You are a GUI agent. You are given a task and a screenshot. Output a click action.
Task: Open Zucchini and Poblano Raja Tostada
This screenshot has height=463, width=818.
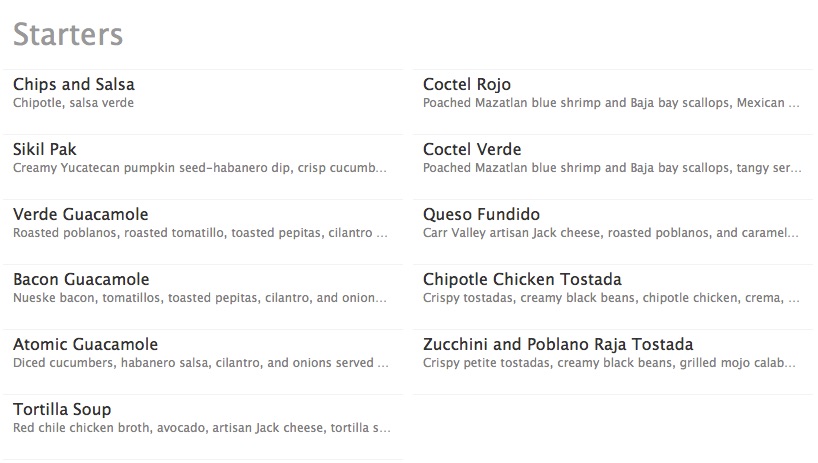click(558, 345)
